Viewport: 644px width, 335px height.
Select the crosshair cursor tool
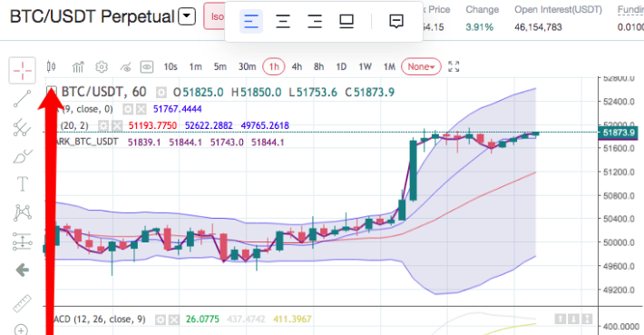pyautogui.click(x=22, y=71)
